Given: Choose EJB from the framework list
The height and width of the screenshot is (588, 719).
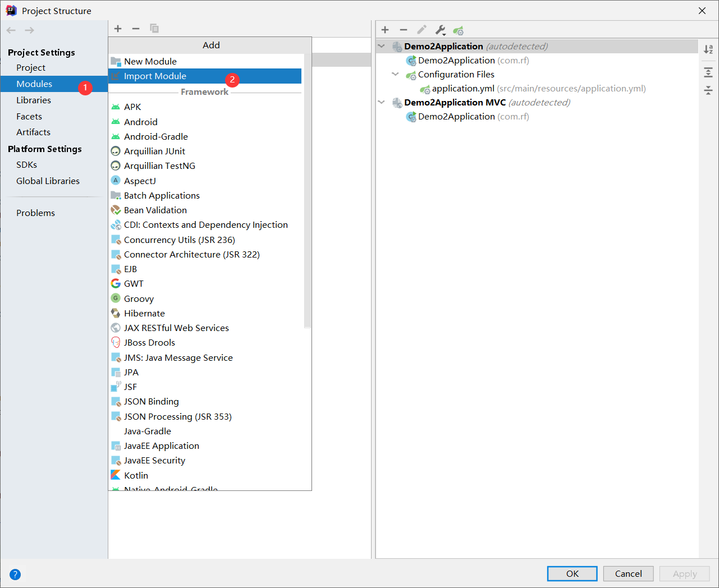Looking at the screenshot, I should point(206,269).
